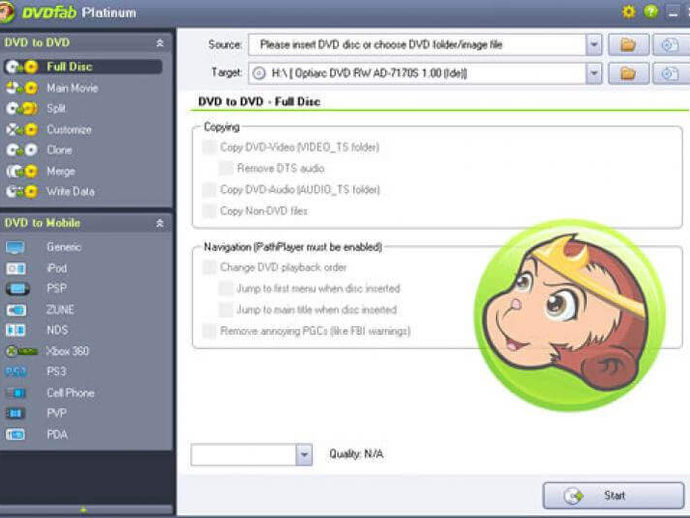This screenshot has width=690, height=518.
Task: Browse Target folder with the folder icon
Action: click(628, 73)
